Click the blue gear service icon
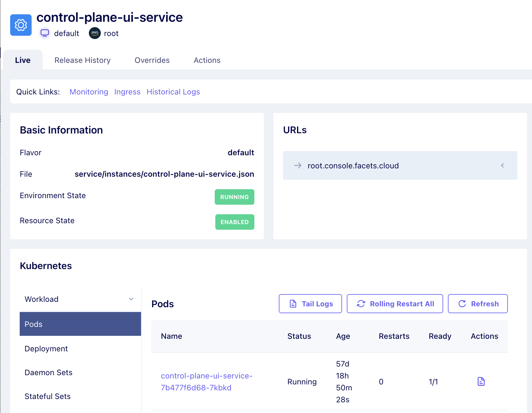The height and width of the screenshot is (413, 532). pos(21,25)
